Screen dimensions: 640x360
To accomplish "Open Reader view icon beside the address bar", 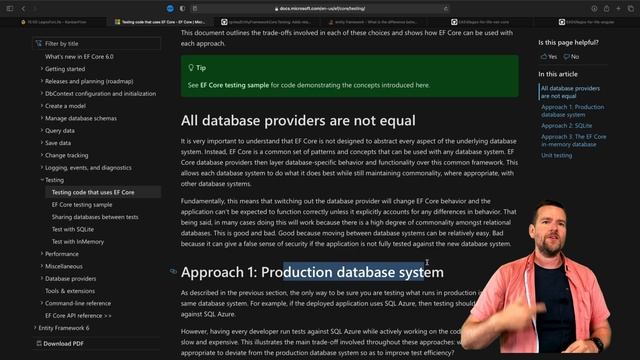I will click(195, 8).
